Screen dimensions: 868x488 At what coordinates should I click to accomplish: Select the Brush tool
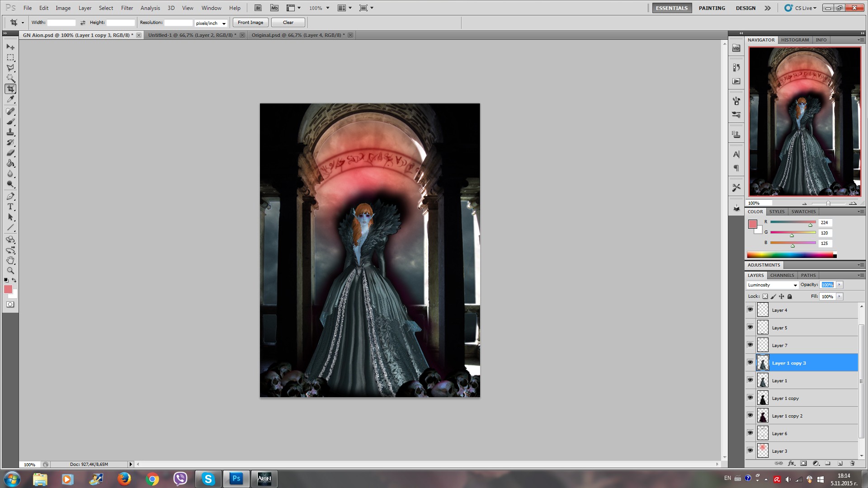[x=10, y=122]
